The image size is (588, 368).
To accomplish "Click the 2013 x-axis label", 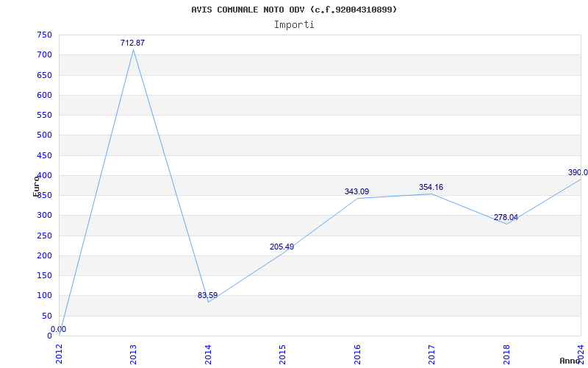I will pyautogui.click(x=134, y=354).
